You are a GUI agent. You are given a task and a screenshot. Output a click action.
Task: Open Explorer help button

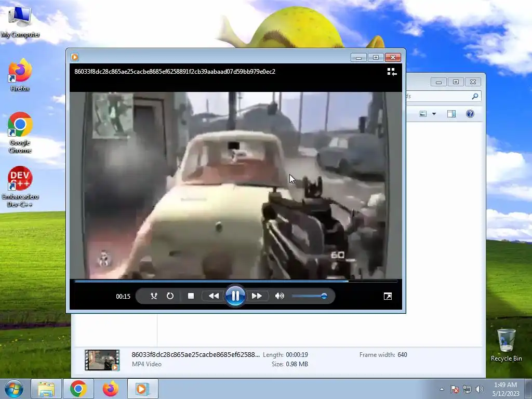(x=470, y=114)
